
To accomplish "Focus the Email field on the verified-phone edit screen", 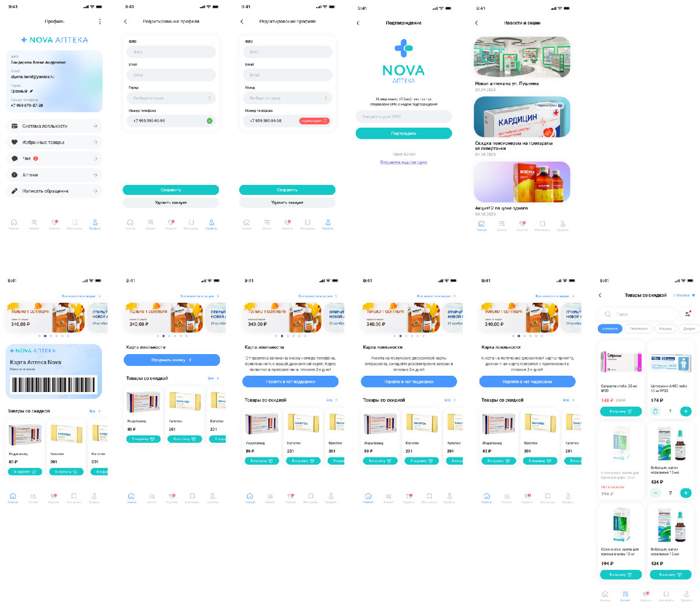I will [171, 75].
